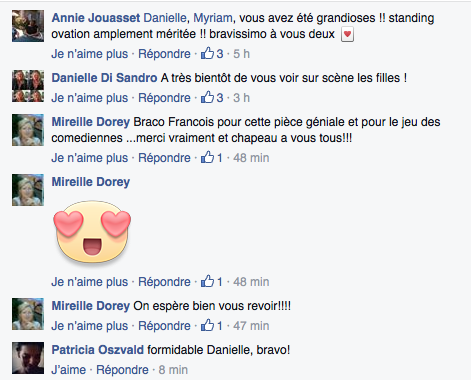Viewport: 471px width, 380px height.
Task: Click thumbs-up icon under heart-eyes sticker
Action: tap(207, 281)
